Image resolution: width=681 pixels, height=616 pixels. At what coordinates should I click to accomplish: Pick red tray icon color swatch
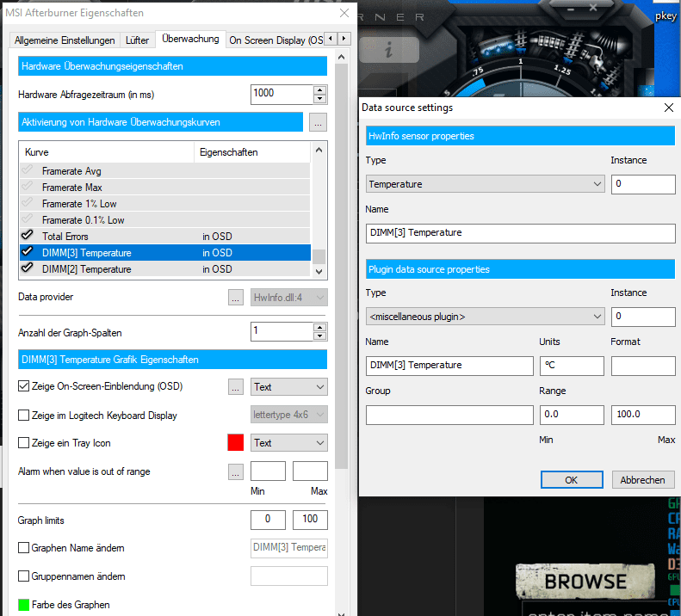[x=236, y=442]
